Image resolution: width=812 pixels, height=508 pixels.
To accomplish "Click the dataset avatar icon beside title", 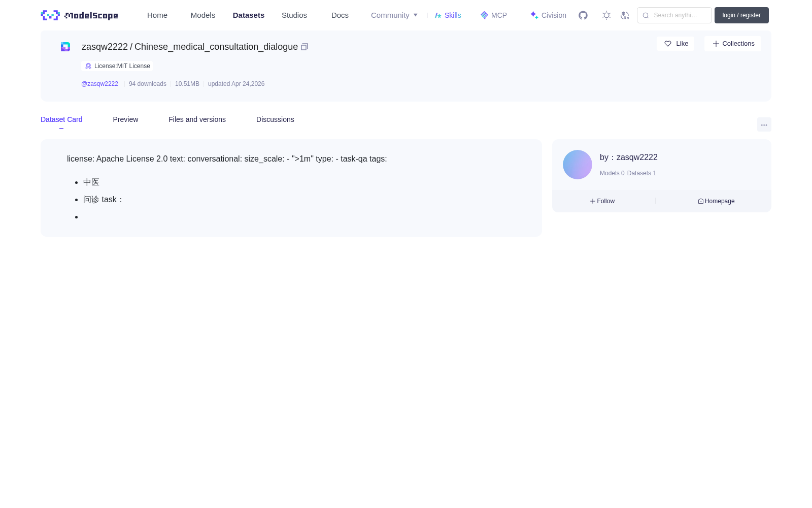I will coord(65,47).
